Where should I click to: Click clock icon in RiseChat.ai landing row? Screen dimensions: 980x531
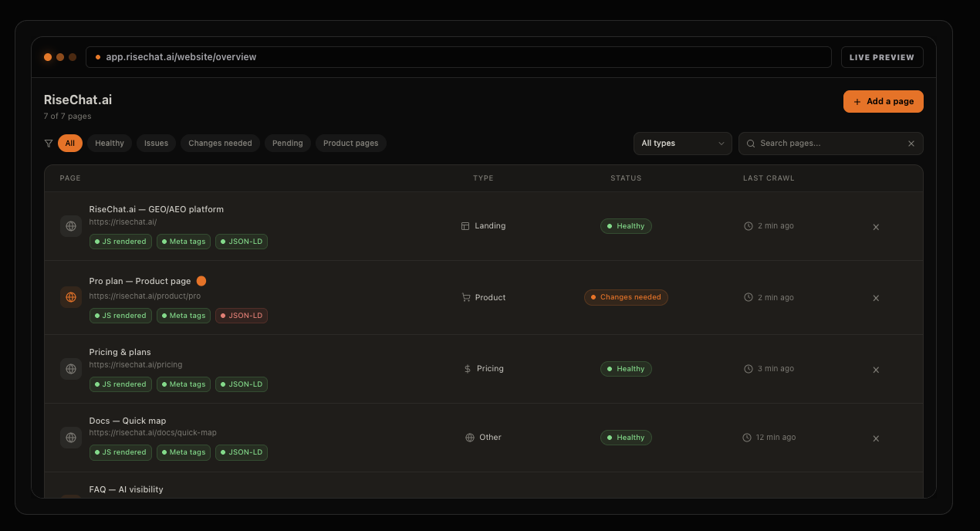point(749,226)
